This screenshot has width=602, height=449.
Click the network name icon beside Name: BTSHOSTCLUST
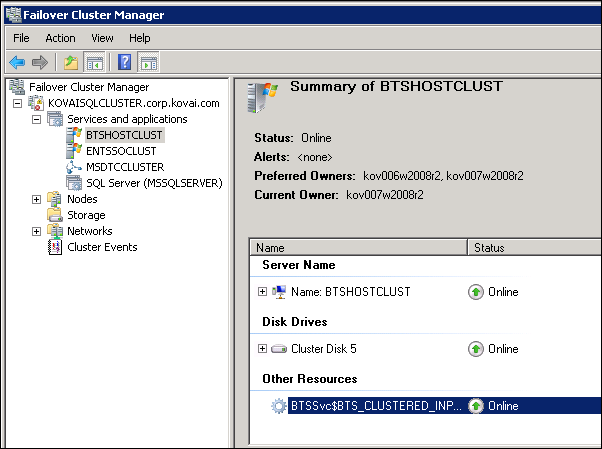(x=279, y=292)
